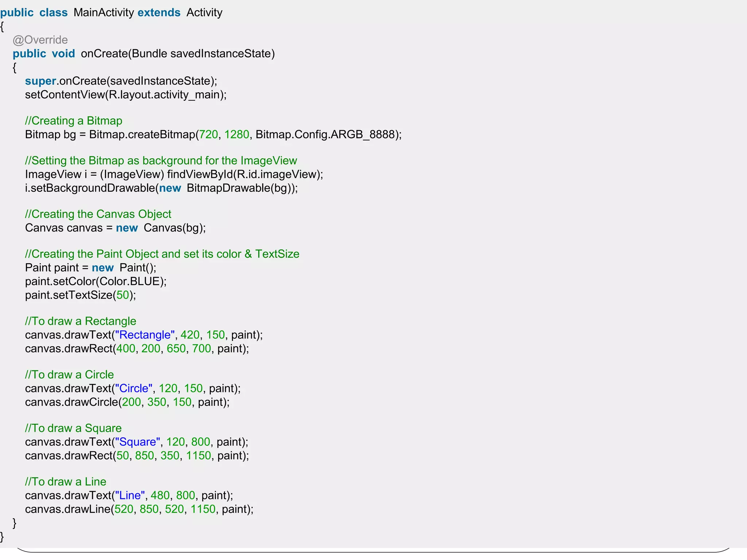Click the setContentView(R.layout.activity_main) line

tap(125, 95)
